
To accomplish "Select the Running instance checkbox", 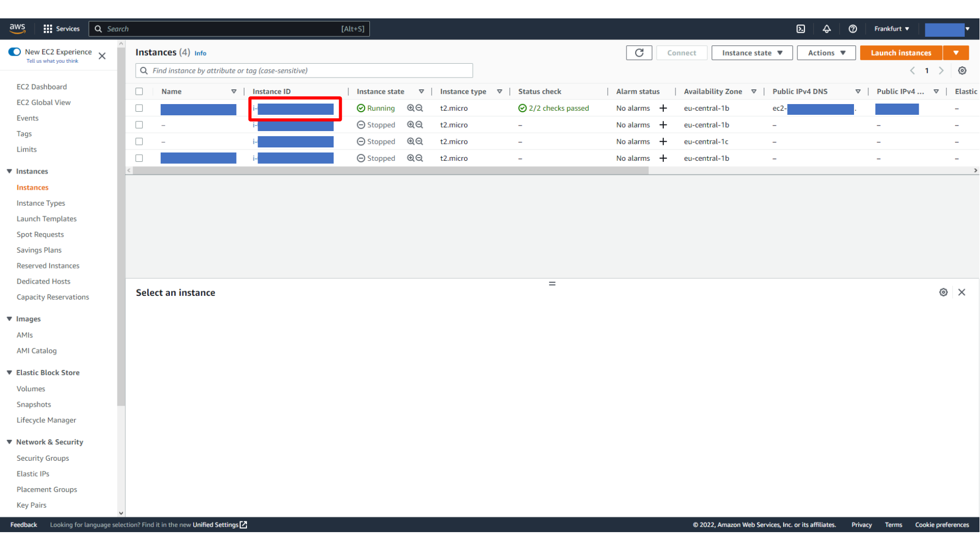I will (x=139, y=108).
